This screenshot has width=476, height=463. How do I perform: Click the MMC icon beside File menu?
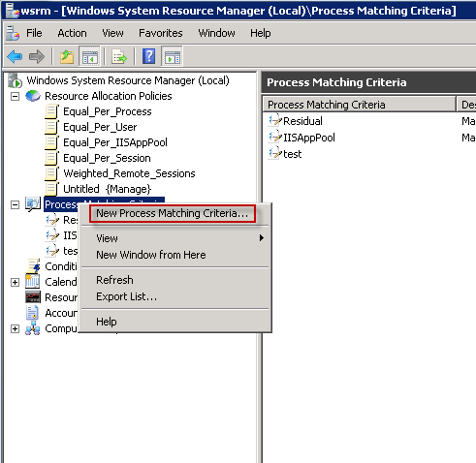13,33
